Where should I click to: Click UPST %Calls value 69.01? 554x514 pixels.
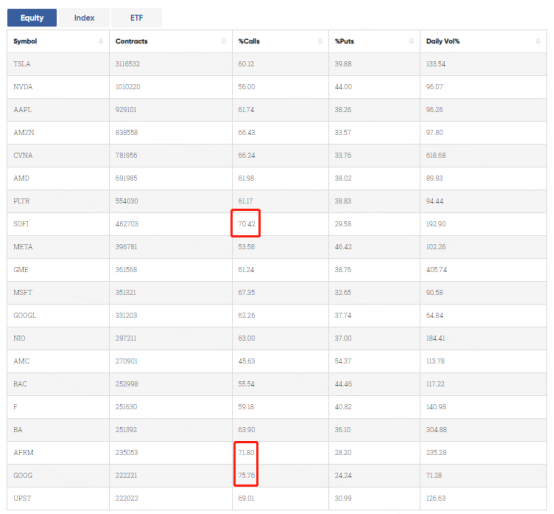[246, 498]
